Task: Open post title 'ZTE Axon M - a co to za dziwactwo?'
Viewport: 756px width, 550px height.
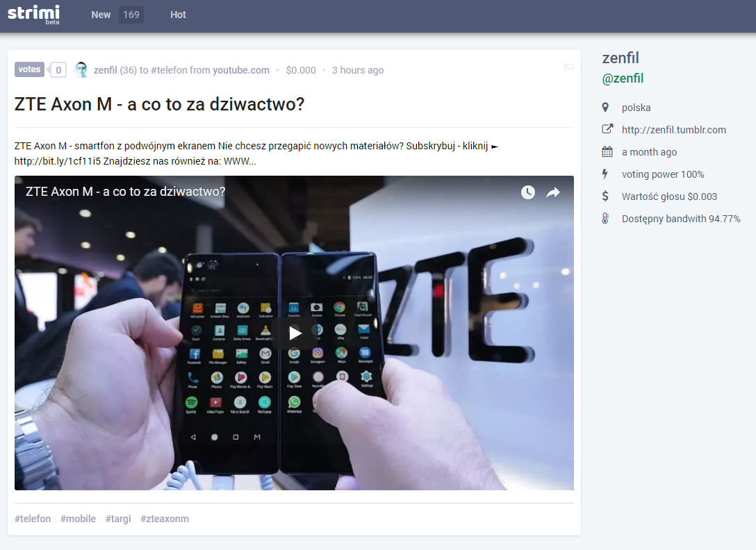Action: [x=160, y=104]
